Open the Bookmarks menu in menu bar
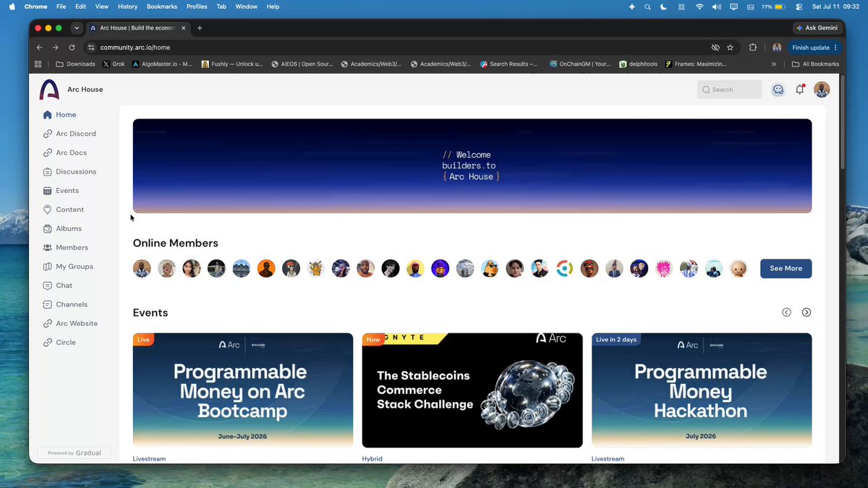 161,7
